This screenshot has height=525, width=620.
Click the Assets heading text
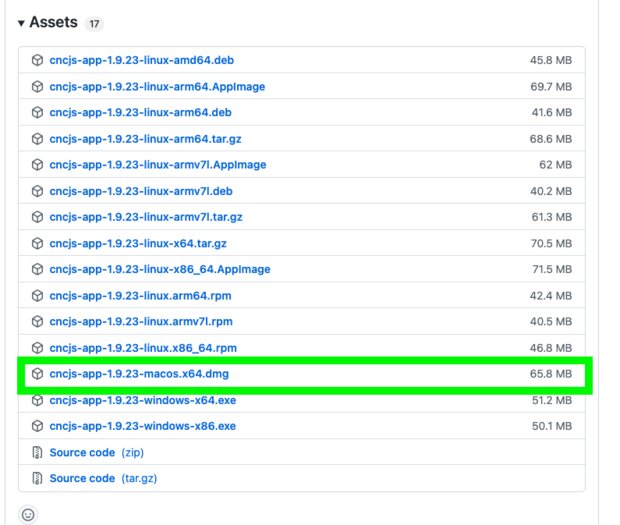coord(53,22)
